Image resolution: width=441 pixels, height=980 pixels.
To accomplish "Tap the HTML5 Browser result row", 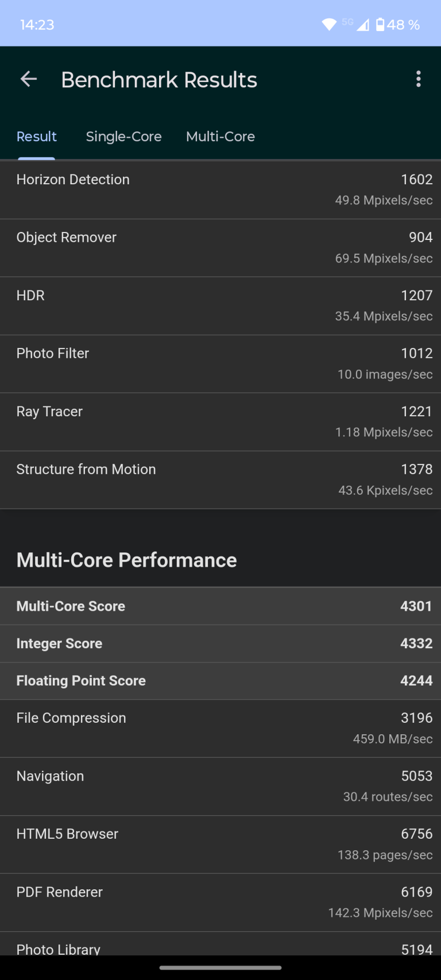I will coord(220,844).
